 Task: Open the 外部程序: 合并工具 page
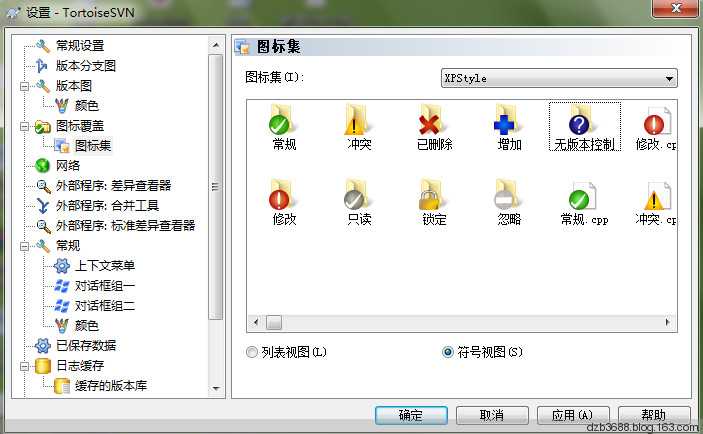(108, 206)
